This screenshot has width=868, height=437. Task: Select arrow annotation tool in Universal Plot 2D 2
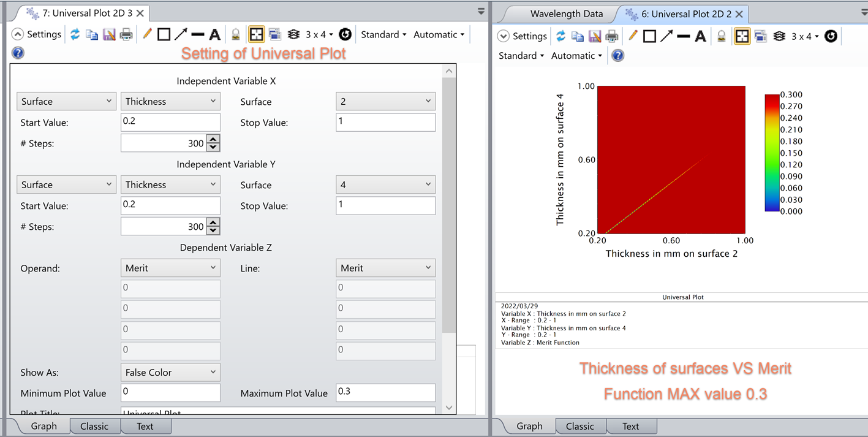[x=666, y=36]
